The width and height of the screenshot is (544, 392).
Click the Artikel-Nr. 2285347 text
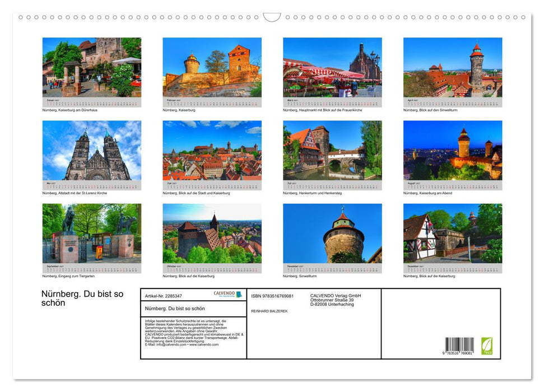pos(164,296)
